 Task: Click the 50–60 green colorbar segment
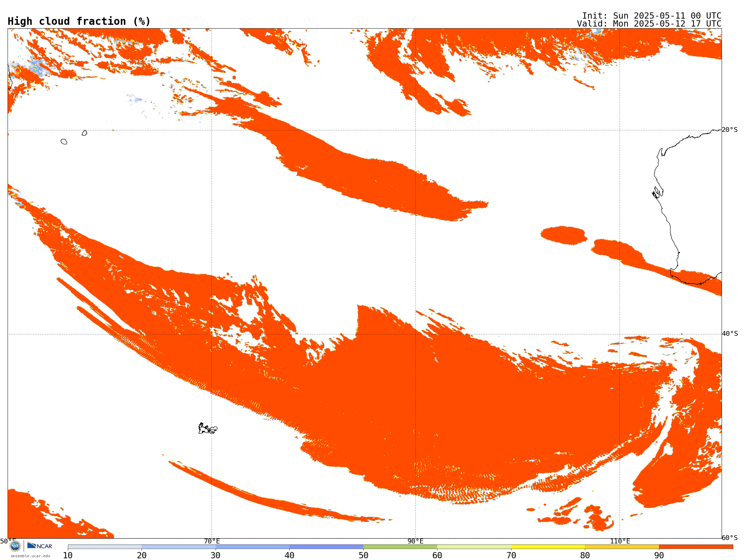coord(400,547)
